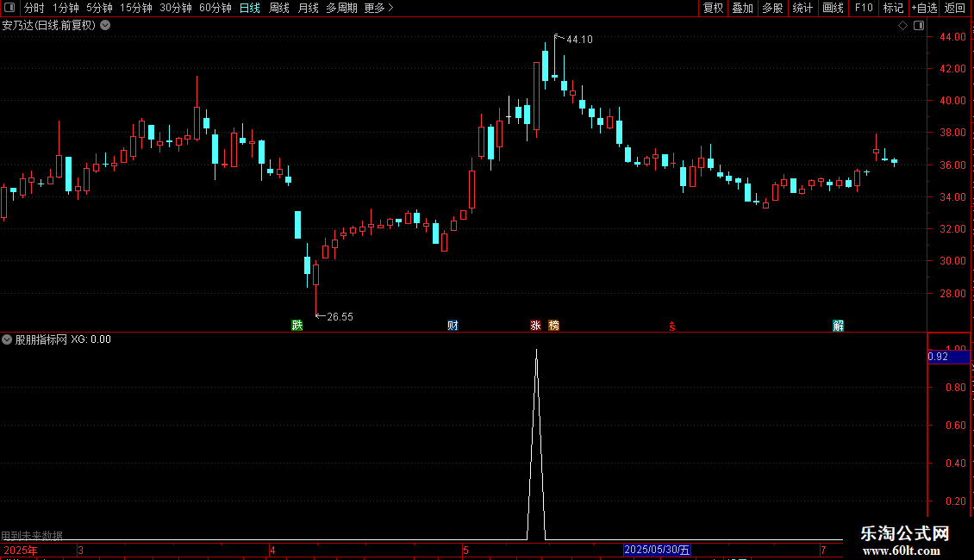This screenshot has width=974, height=560.
Task: Select the 1分钟 period
Action: point(66,8)
